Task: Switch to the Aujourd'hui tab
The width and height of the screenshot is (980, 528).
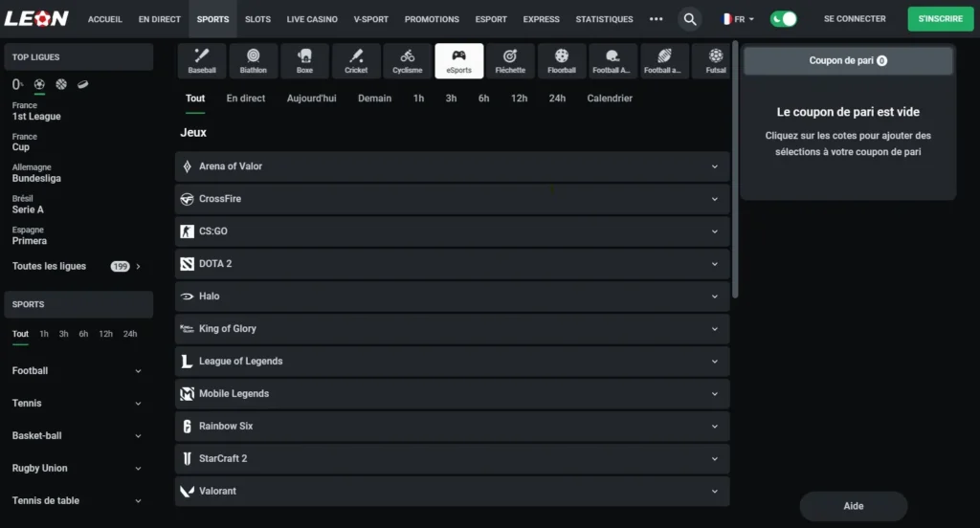Action: 311,99
